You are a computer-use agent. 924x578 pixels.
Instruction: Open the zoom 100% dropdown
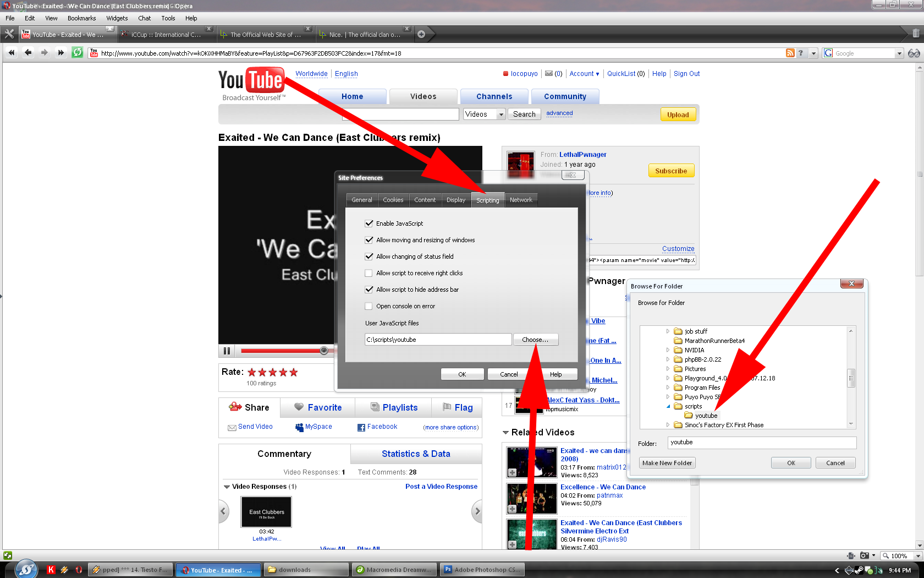click(917, 556)
